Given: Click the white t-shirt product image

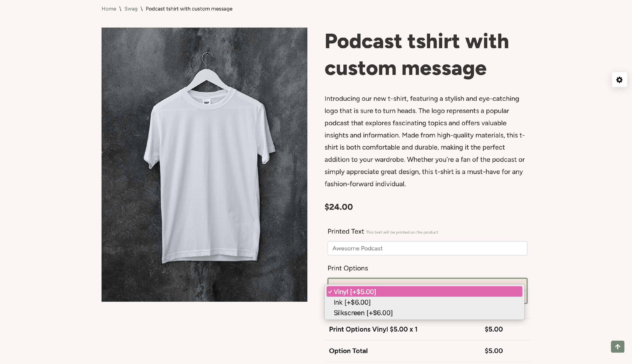Looking at the screenshot, I should 204,164.
